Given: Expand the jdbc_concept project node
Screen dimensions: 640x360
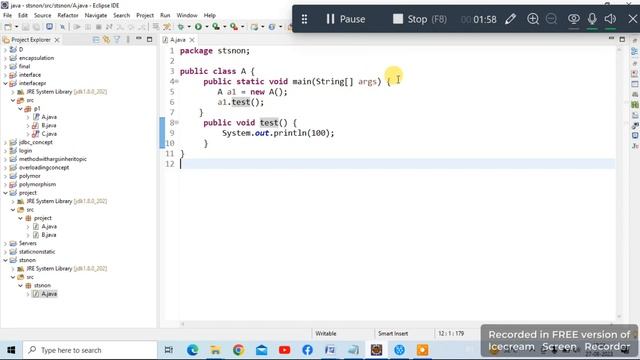Looking at the screenshot, I should coord(5,142).
